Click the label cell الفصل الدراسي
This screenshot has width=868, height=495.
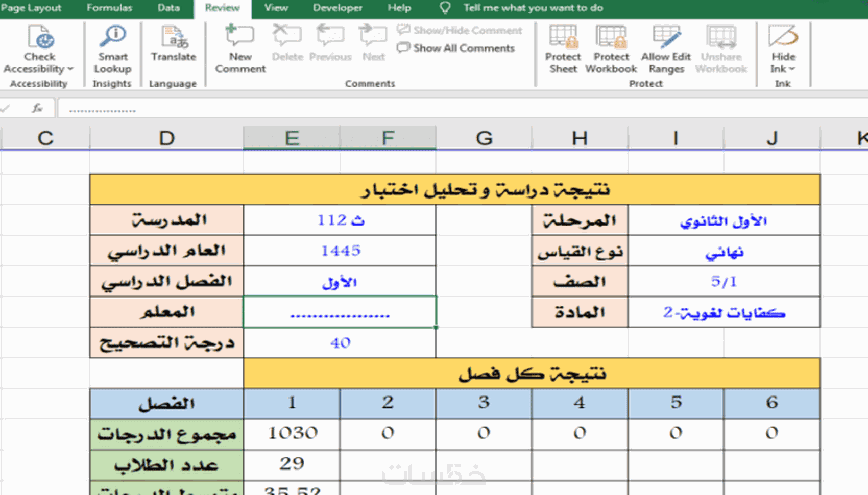[167, 281]
